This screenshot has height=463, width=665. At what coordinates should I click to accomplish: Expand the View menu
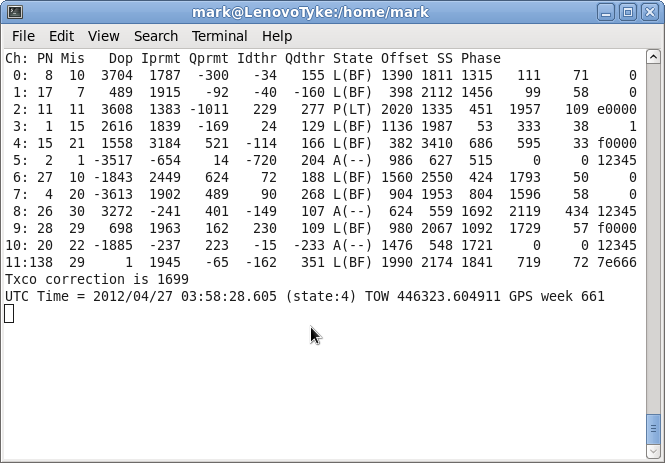click(103, 36)
